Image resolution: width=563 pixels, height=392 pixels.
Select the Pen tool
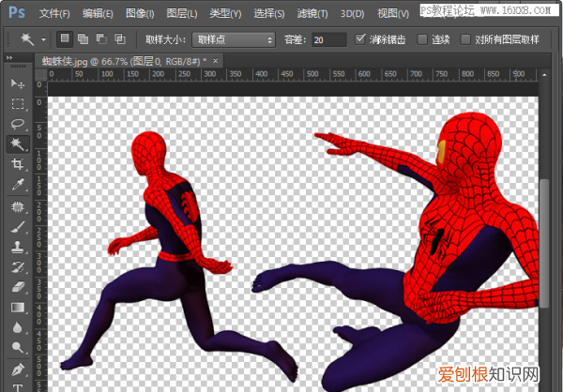point(17,368)
